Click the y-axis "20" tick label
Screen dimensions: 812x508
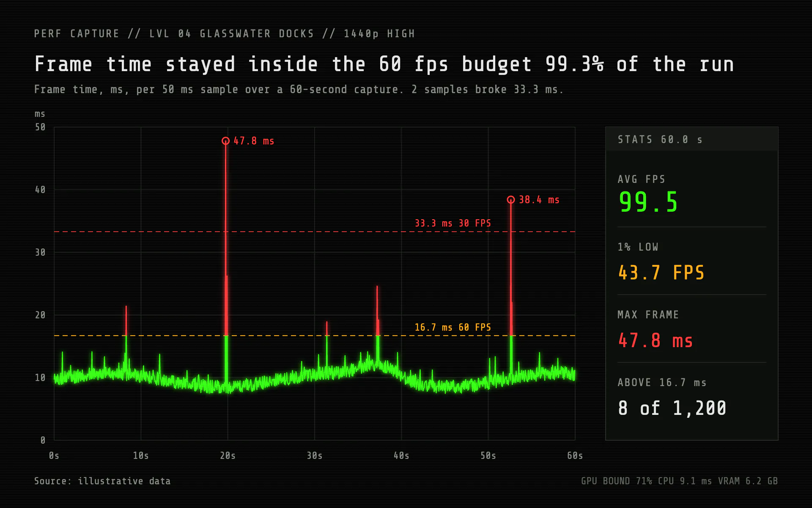pyautogui.click(x=40, y=315)
